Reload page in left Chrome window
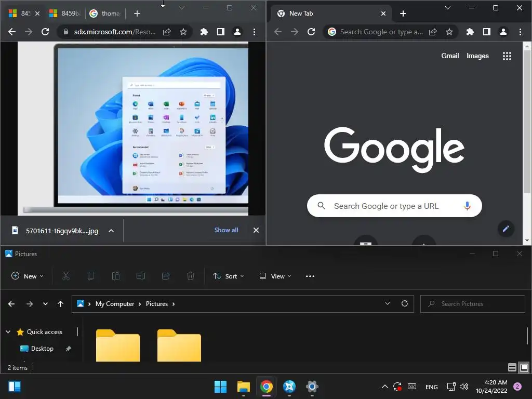Image resolution: width=532 pixels, height=399 pixels. click(45, 32)
